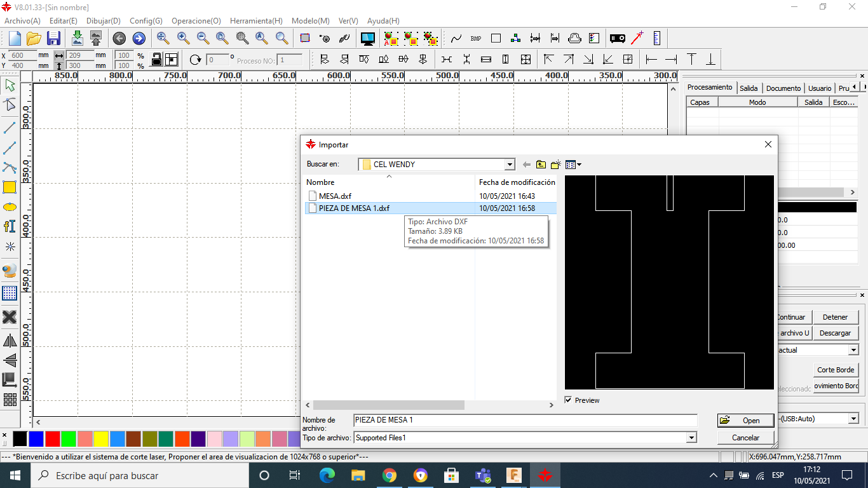Click the Undo left-arrow circle icon
The image size is (868, 488).
click(x=119, y=39)
